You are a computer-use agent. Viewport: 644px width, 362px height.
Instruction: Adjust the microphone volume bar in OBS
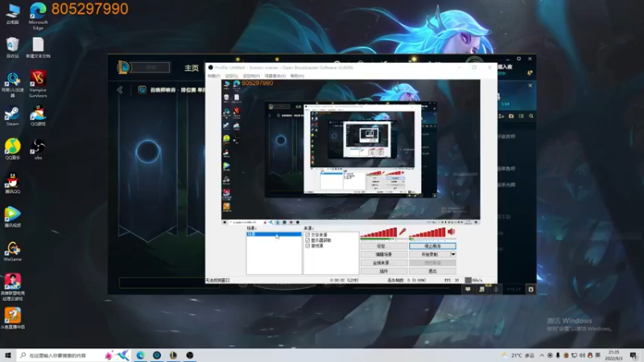(378, 233)
